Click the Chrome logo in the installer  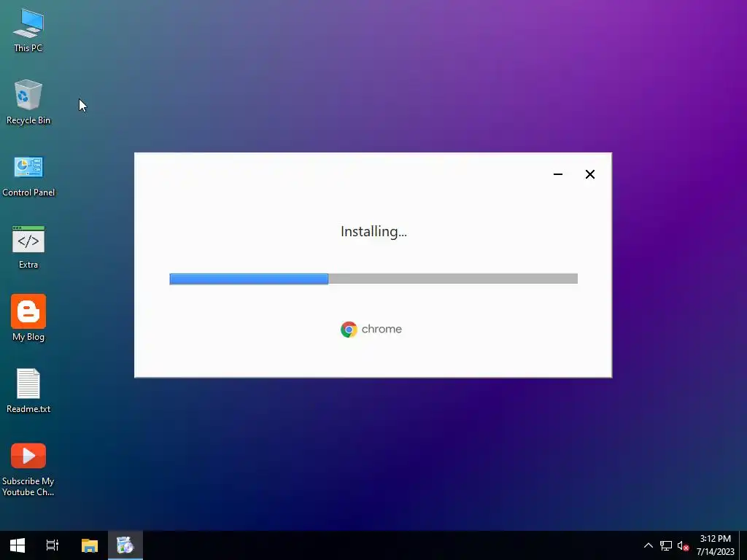pyautogui.click(x=349, y=329)
